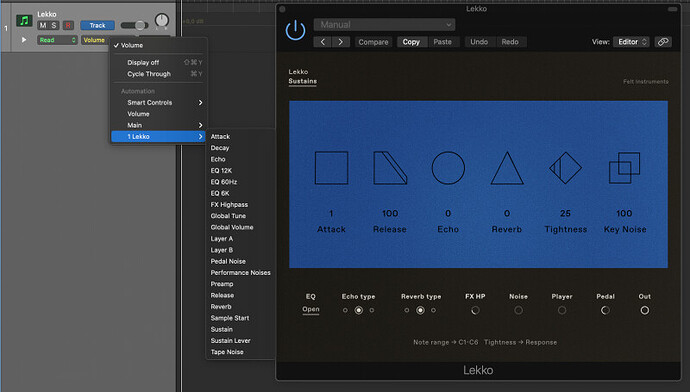Screen dimensions: 690x392
Task: Click the Tightness value 25
Action: pos(565,213)
